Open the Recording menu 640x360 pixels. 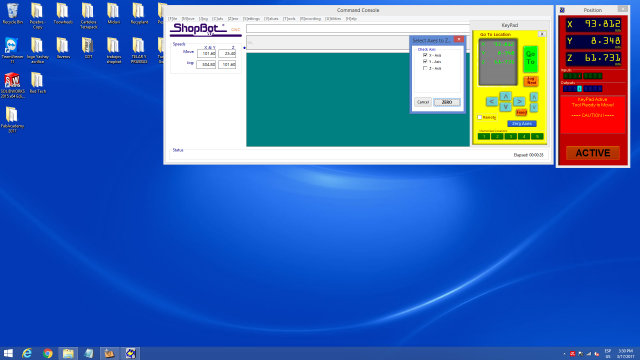310,19
